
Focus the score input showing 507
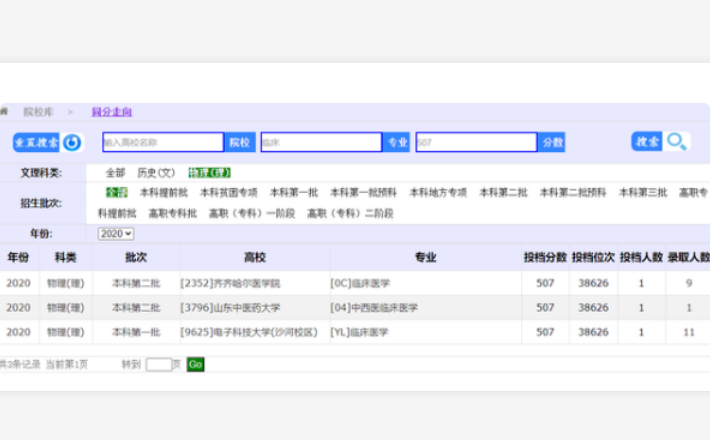(476, 143)
